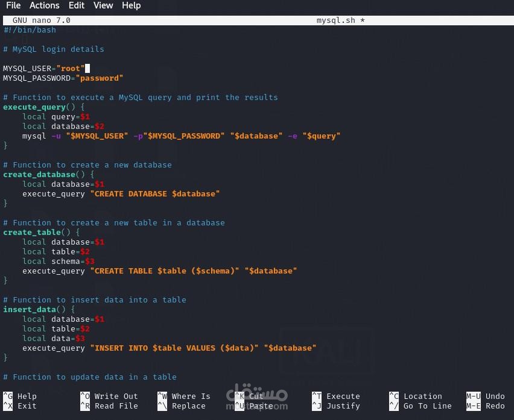The image size is (514, 420).
Task: Open the Help menu
Action: pos(132,5)
